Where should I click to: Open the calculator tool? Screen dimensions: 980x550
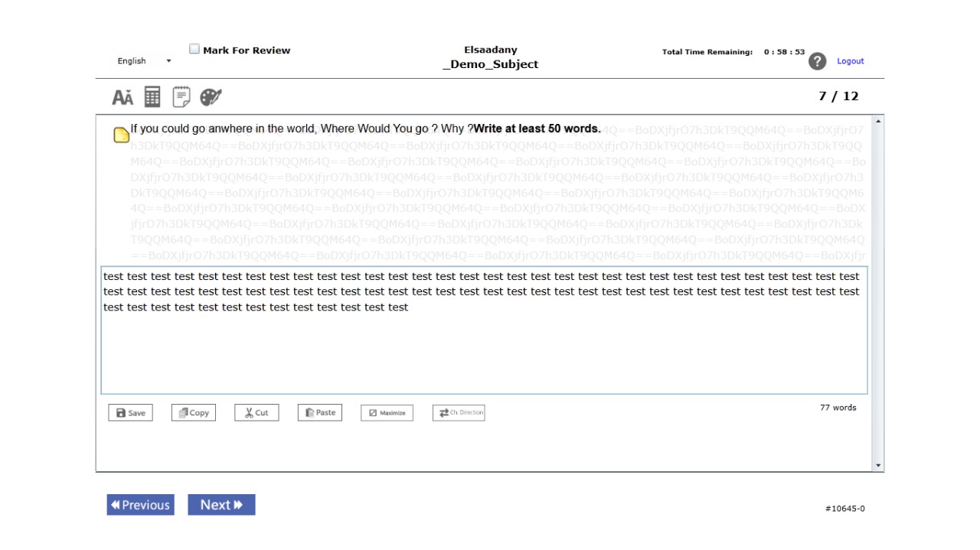point(152,97)
